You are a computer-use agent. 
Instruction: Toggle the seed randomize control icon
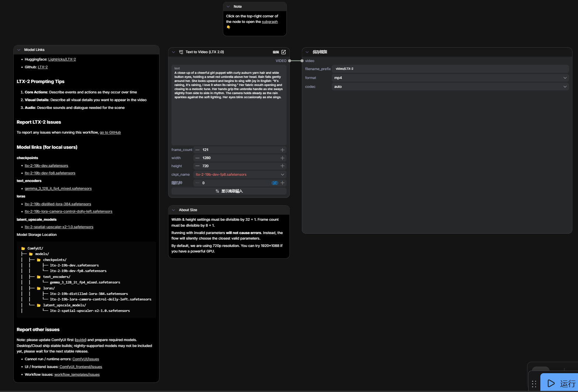click(275, 183)
